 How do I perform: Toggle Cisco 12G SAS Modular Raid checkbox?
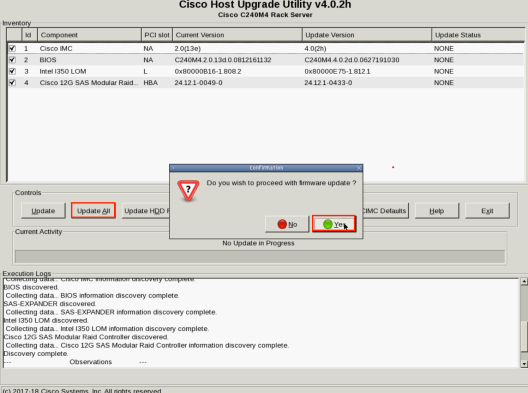12,83
